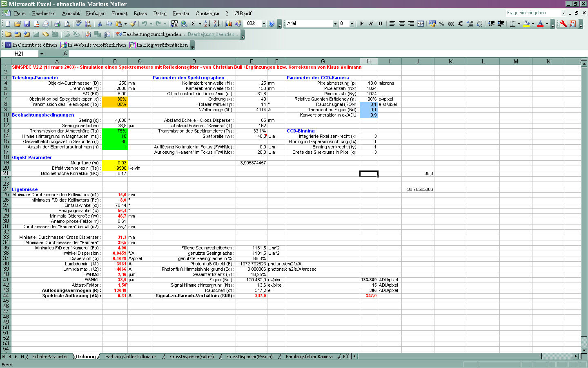Open the Daten menu
The image size is (588, 368).
[160, 13]
